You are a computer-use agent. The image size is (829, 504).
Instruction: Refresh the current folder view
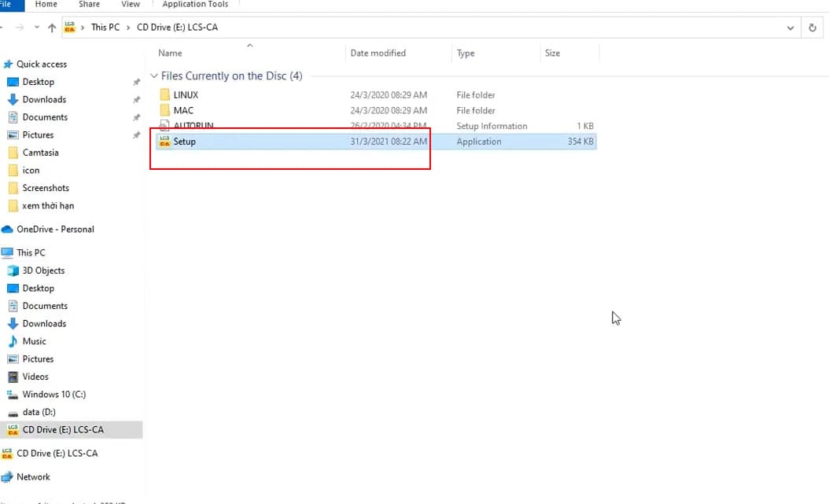pyautogui.click(x=812, y=28)
